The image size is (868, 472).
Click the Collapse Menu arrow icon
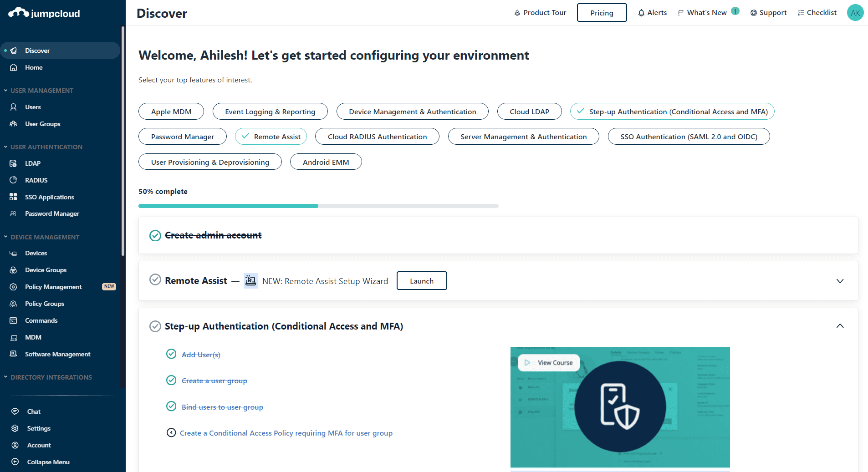tap(15, 462)
